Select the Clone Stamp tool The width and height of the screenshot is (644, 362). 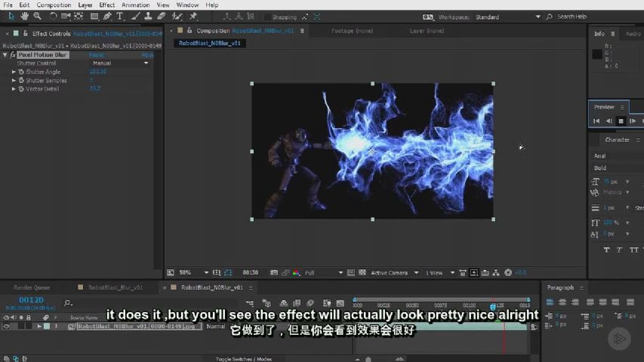point(148,17)
